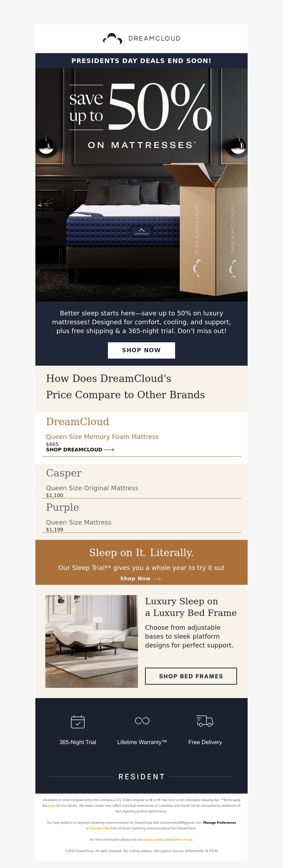Click the Lifetime Warranty infinity icon
This screenshot has height=868, width=283.
click(142, 721)
